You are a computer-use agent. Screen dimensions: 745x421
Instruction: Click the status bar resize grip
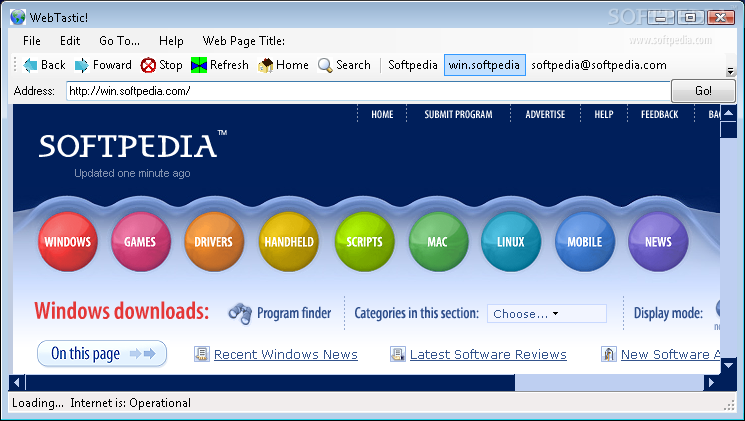coord(729,405)
